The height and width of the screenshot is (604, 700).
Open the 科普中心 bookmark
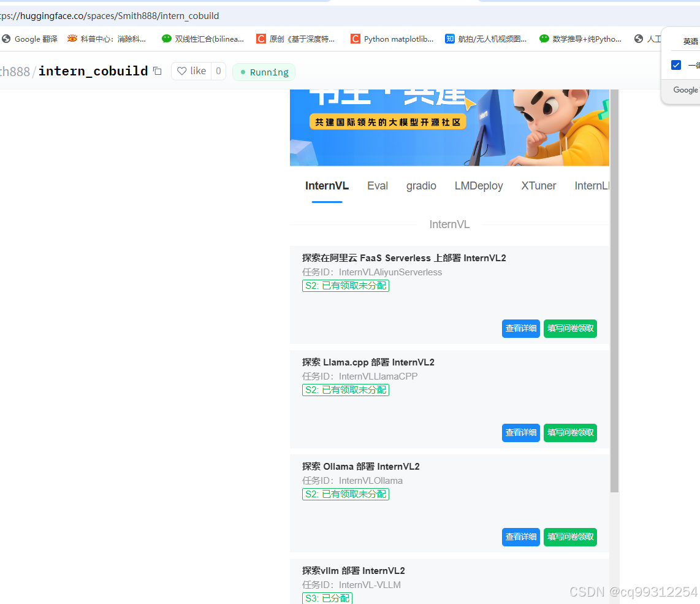click(x=107, y=39)
